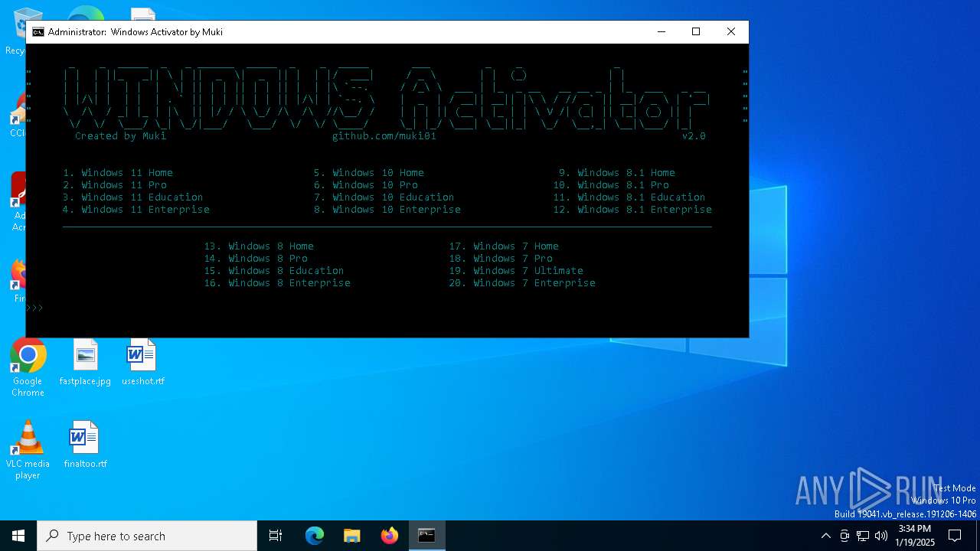The image size is (980, 551).
Task: Open the notification center icon
Action: click(955, 536)
